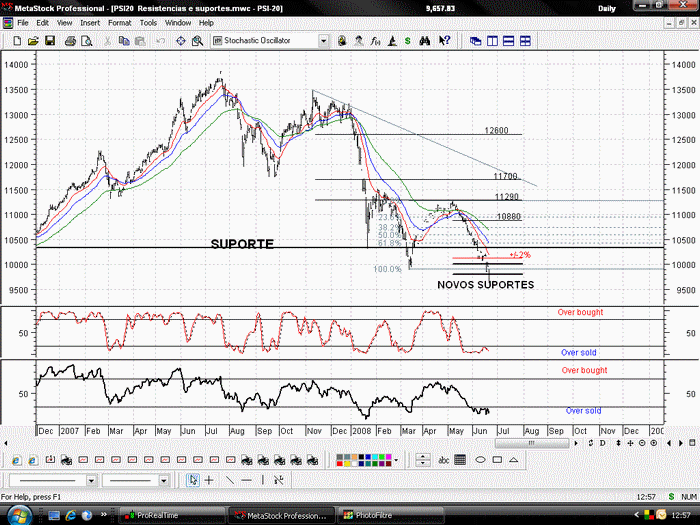Click the MetaStock Professional taskbar button

[281, 515]
